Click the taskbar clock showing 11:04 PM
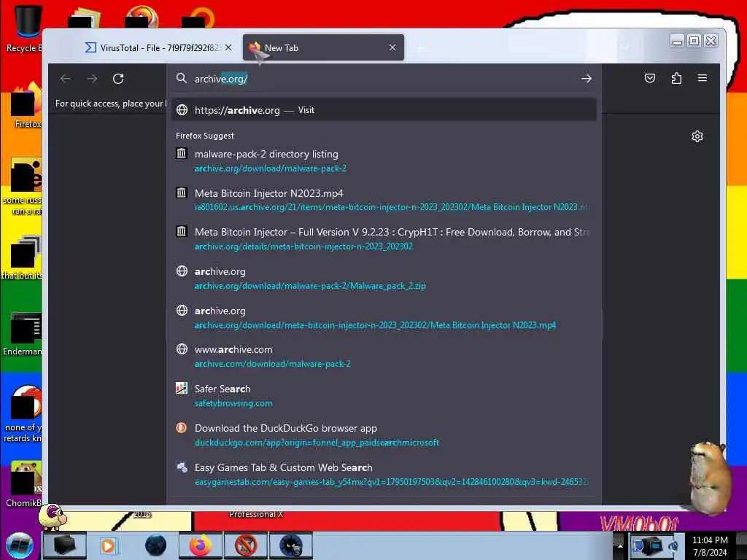 click(x=710, y=546)
